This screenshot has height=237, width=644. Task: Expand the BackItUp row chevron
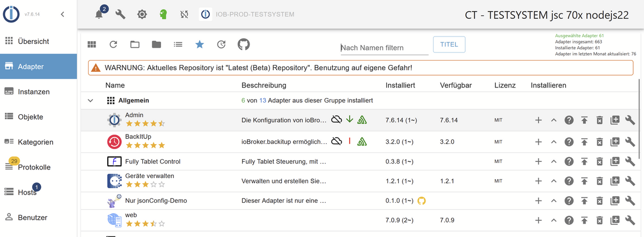click(x=554, y=142)
